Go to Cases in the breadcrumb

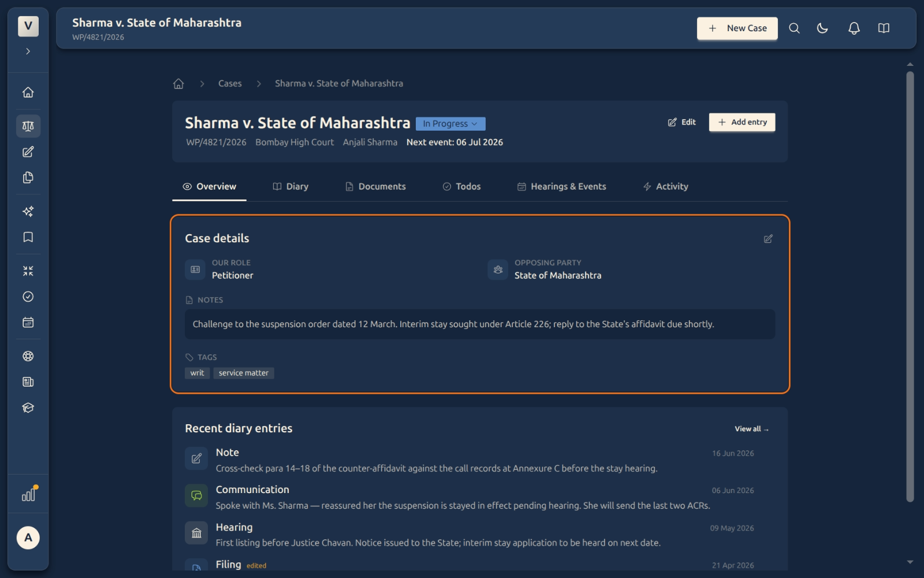[230, 84]
